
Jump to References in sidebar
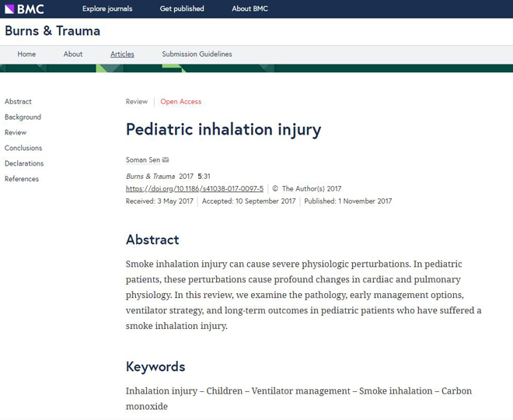click(x=22, y=179)
